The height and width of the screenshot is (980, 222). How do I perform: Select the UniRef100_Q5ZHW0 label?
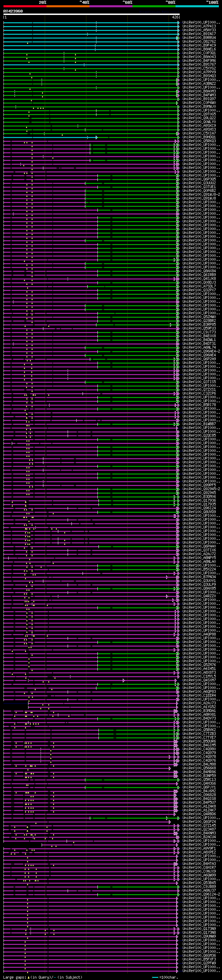click(199, 317)
